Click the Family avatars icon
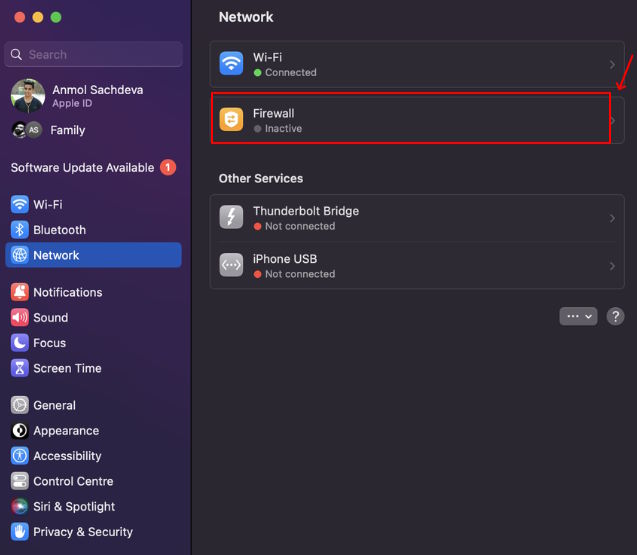Viewport: 637px width, 555px height. click(27, 130)
